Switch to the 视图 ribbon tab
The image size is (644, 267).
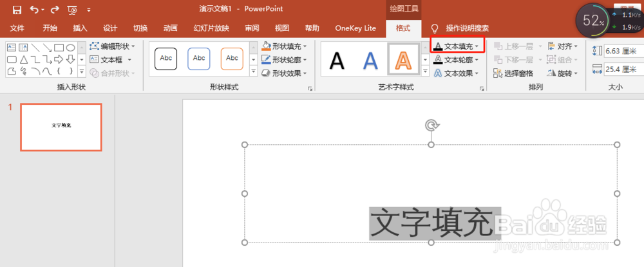[282, 28]
